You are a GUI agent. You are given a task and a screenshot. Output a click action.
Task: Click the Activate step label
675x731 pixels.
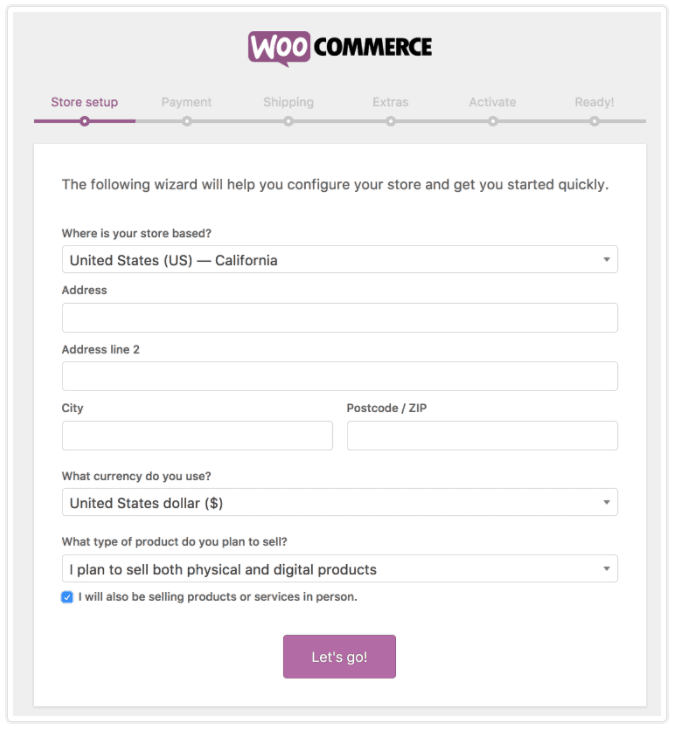(x=493, y=102)
